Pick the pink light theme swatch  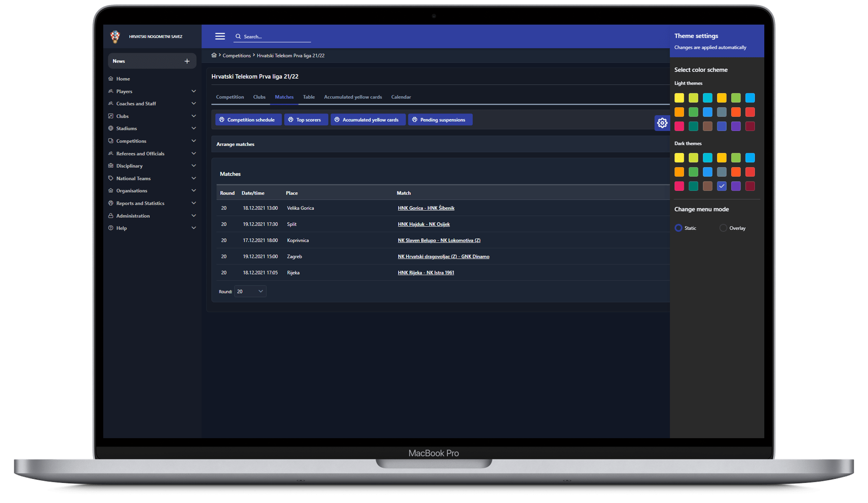(x=679, y=126)
